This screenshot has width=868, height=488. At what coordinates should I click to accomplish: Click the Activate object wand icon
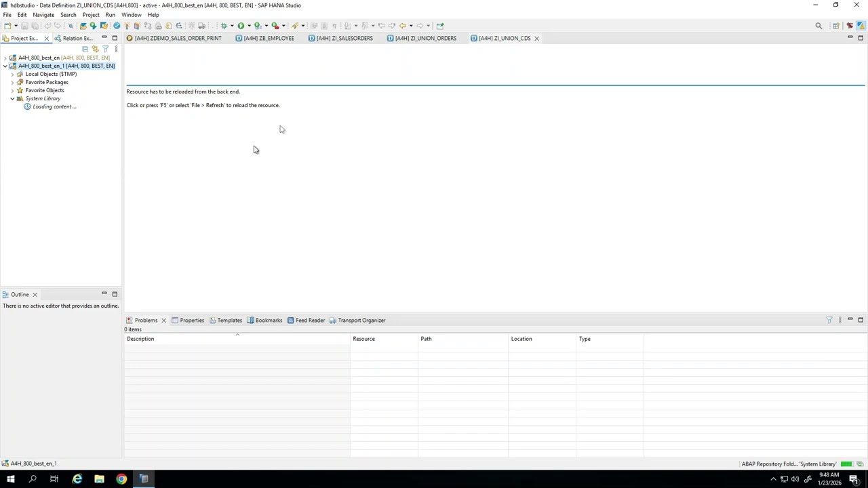click(127, 26)
